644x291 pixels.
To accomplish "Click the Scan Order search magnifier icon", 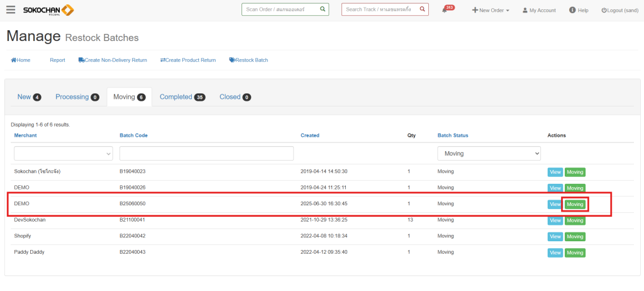I will pyautogui.click(x=322, y=9).
